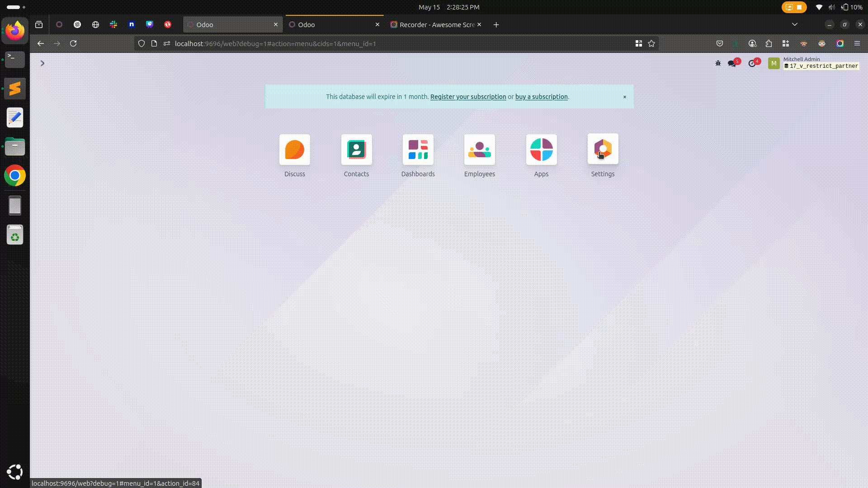The height and width of the screenshot is (488, 868).
Task: Open the pinned Slack tab
Action: point(113,24)
